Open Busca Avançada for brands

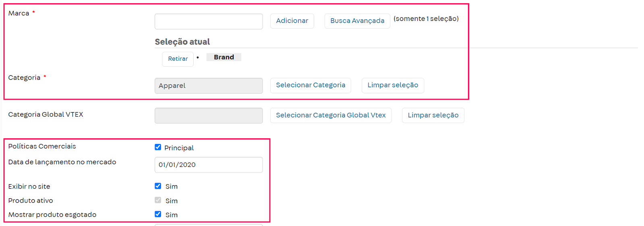click(357, 21)
